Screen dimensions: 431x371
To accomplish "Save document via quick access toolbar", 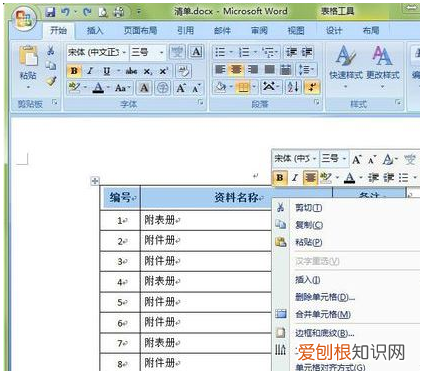I will (51, 12).
